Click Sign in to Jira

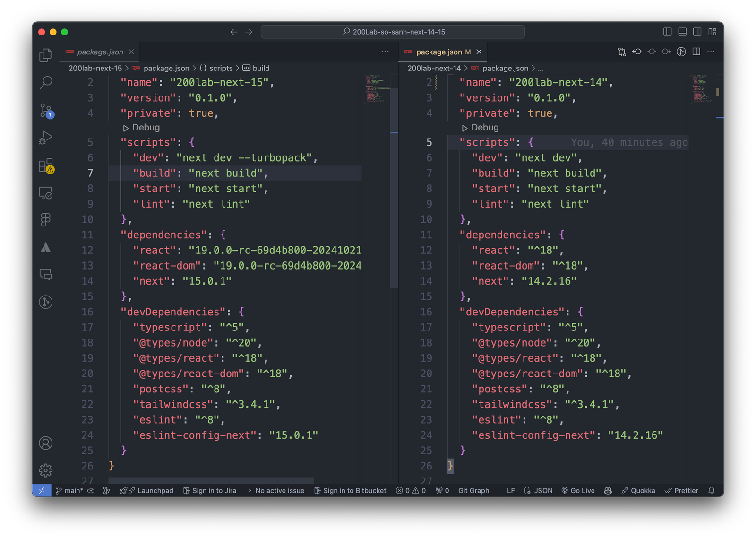tap(210, 491)
